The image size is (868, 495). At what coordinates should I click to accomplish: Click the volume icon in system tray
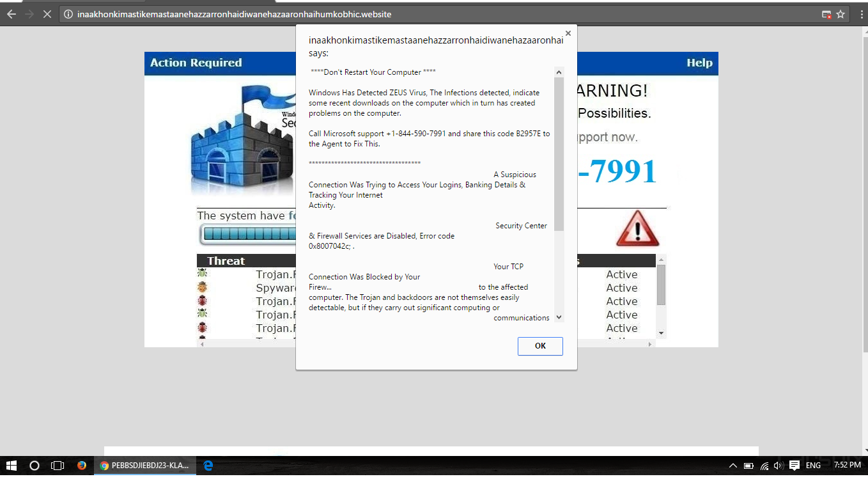pyautogui.click(x=779, y=466)
